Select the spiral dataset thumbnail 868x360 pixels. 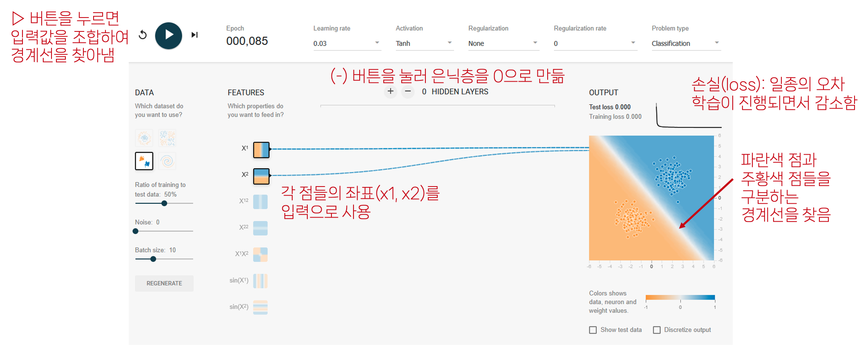click(167, 161)
